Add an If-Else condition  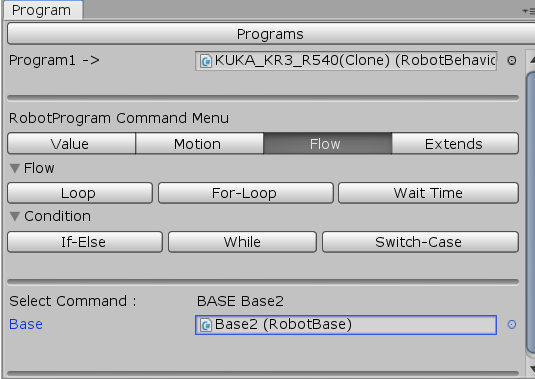tap(85, 242)
